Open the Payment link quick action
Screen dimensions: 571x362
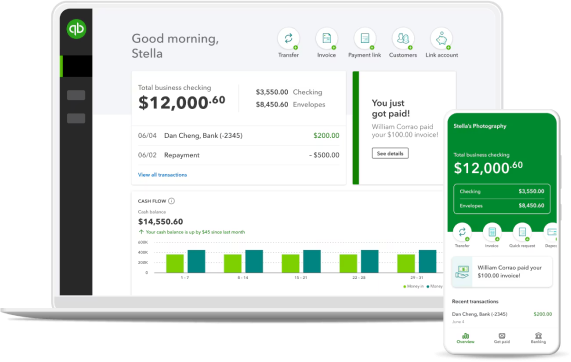click(365, 38)
